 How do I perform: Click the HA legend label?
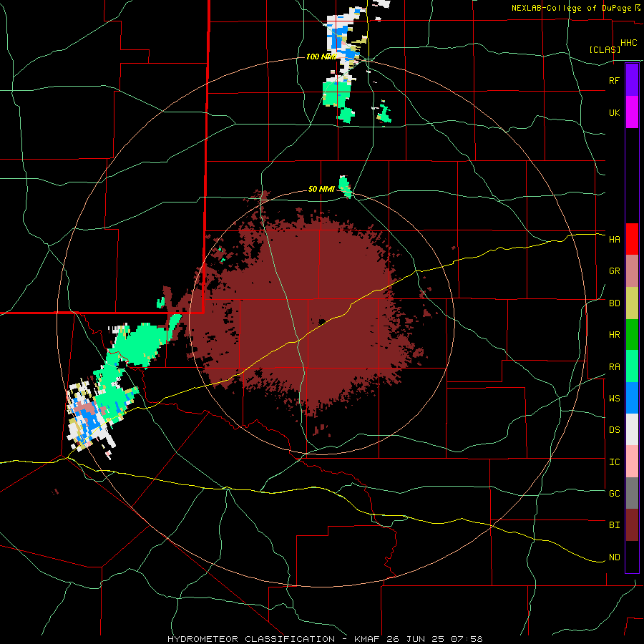point(614,239)
